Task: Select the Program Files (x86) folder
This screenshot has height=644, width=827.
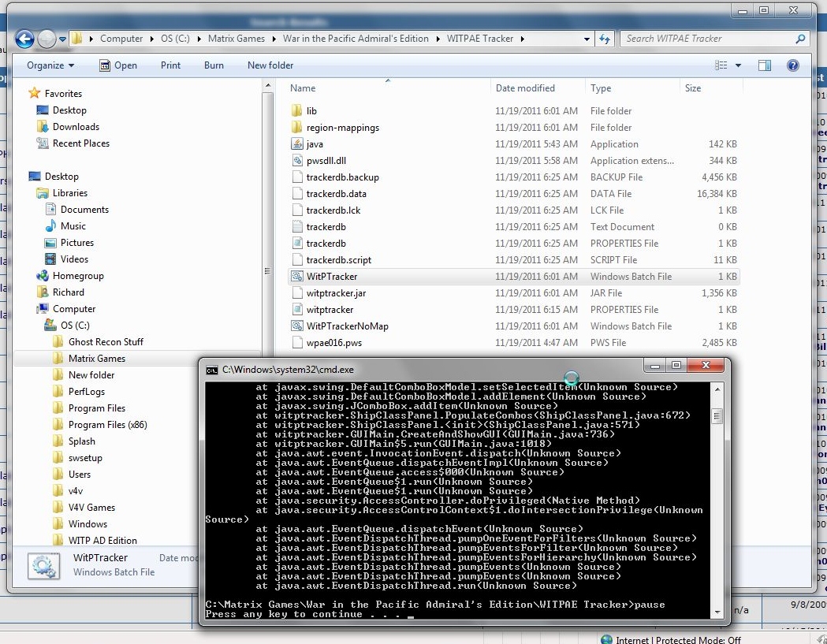Action: click(107, 425)
